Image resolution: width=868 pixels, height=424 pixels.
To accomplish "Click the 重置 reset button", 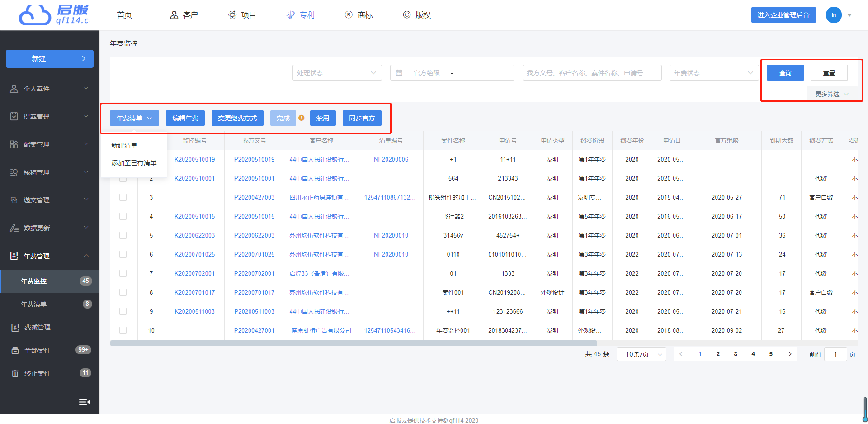I will (x=829, y=73).
